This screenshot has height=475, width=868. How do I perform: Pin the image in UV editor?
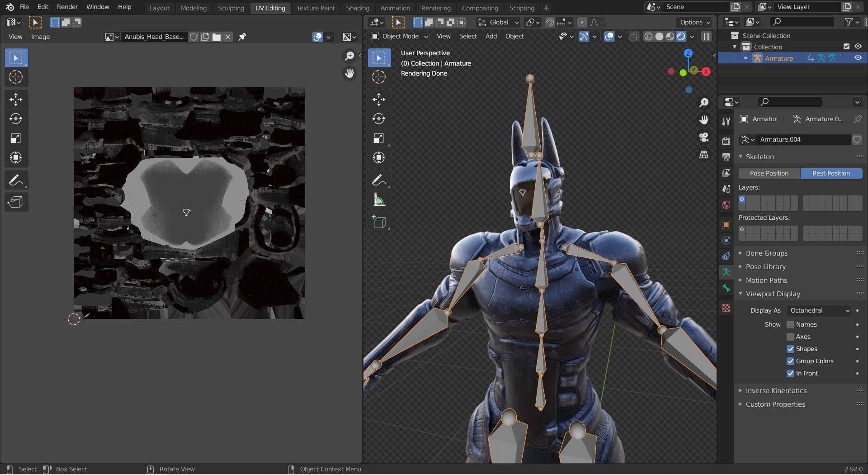(242, 37)
